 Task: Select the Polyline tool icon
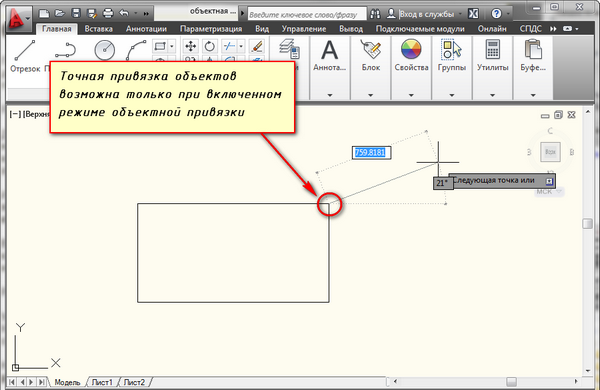coord(65,50)
